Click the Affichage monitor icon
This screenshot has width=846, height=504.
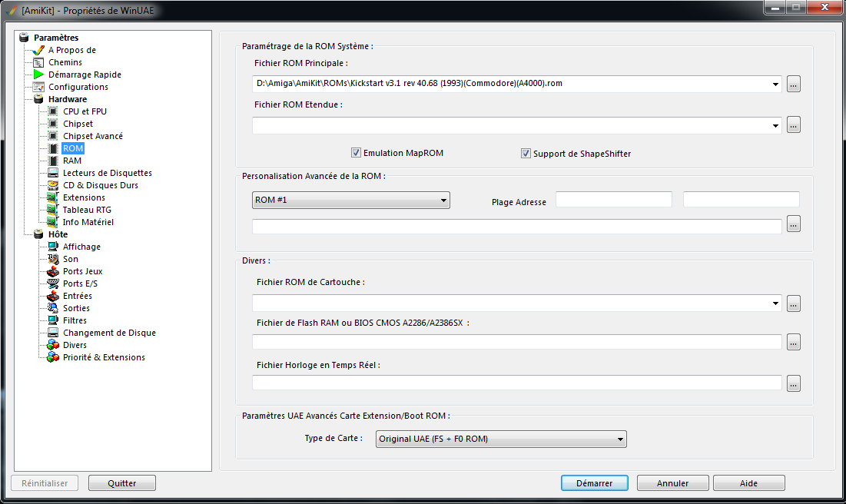(x=53, y=247)
